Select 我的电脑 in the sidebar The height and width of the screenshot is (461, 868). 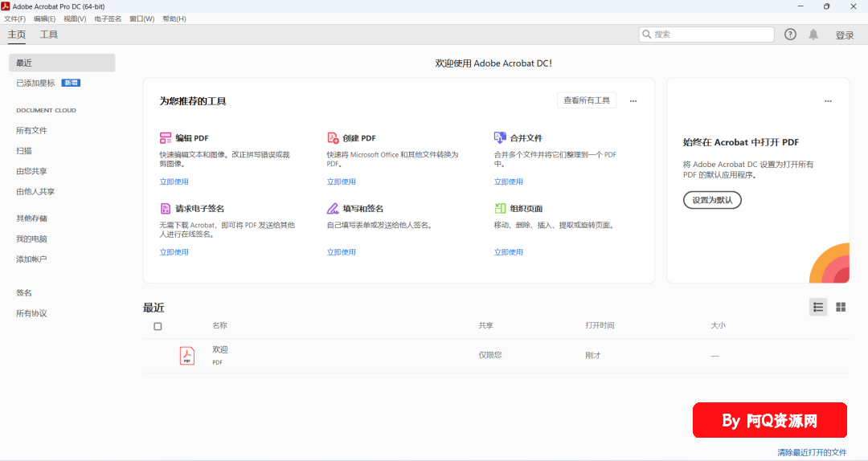click(31, 239)
